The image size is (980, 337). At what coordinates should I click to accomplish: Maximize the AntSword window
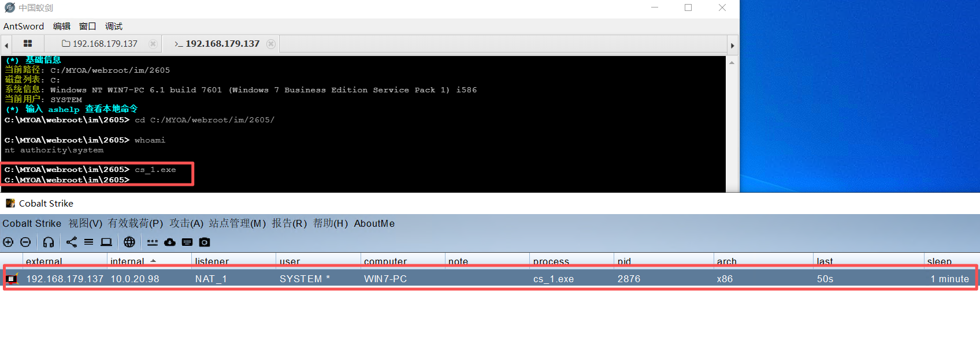click(688, 8)
